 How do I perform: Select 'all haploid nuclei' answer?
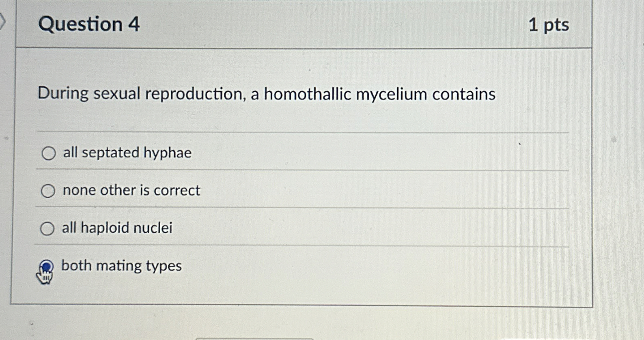tap(48, 228)
